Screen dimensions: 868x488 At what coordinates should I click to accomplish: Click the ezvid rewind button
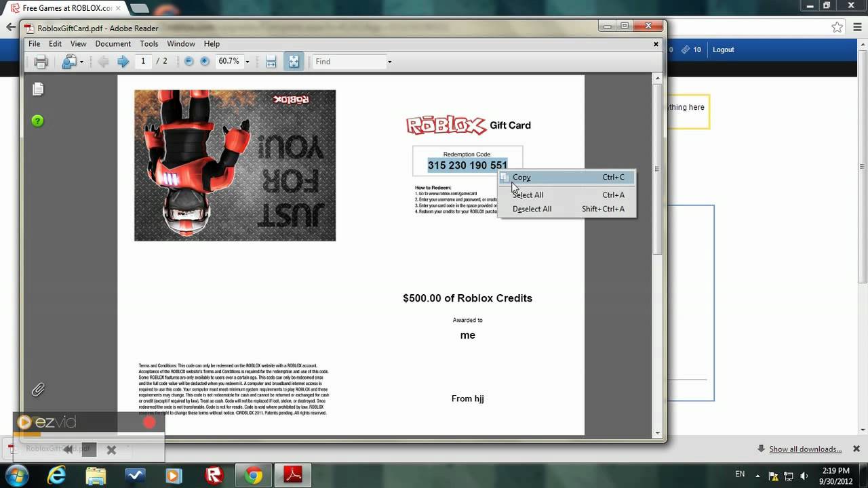click(68, 449)
